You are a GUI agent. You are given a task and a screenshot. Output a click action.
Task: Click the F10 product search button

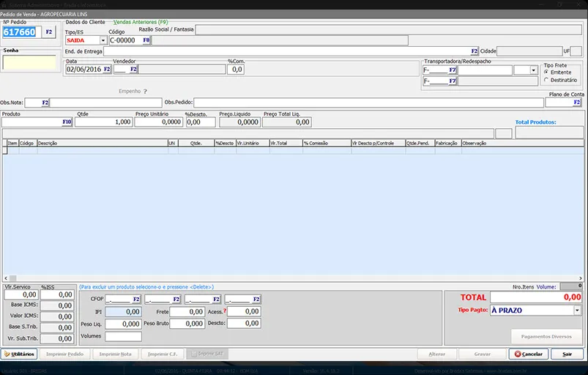tap(67, 122)
